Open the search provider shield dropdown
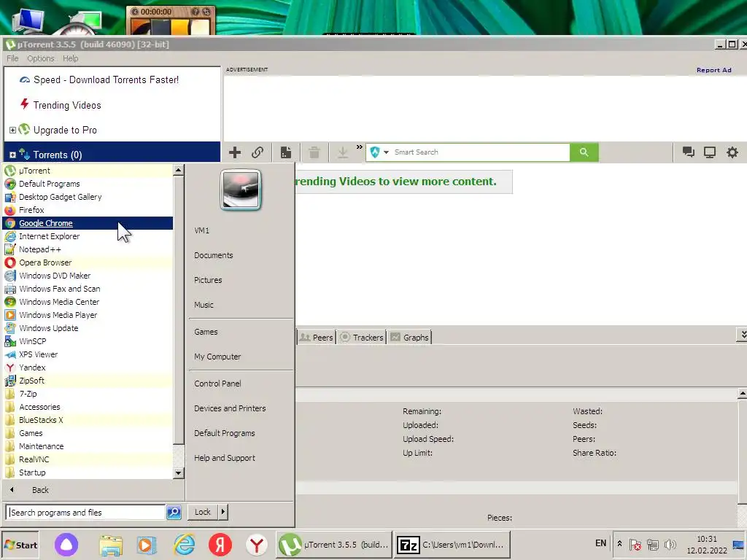The height and width of the screenshot is (560, 747). click(x=379, y=152)
